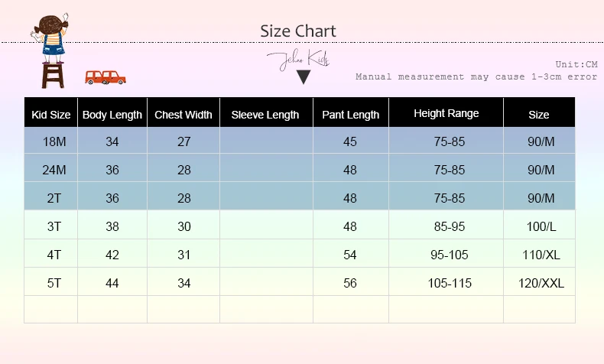This screenshot has width=604, height=364.
Task: Click the Size Chart title
Action: pos(298,31)
